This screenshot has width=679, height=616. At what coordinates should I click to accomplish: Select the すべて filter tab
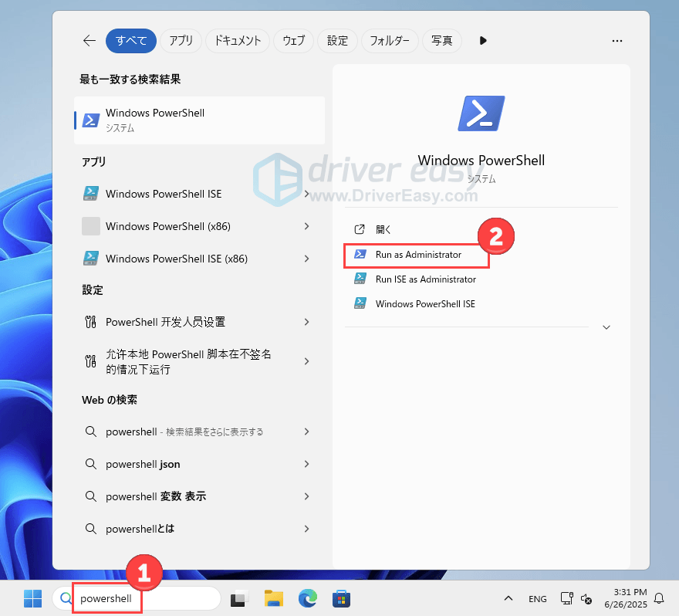click(x=130, y=41)
